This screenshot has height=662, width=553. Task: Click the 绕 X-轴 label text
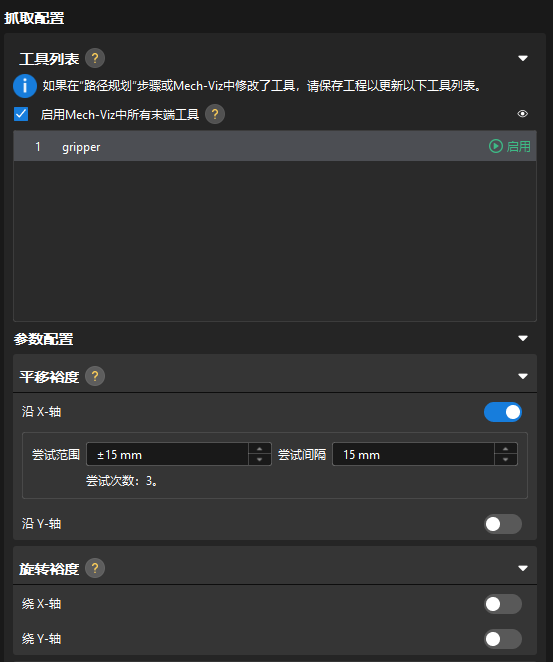tap(41, 604)
